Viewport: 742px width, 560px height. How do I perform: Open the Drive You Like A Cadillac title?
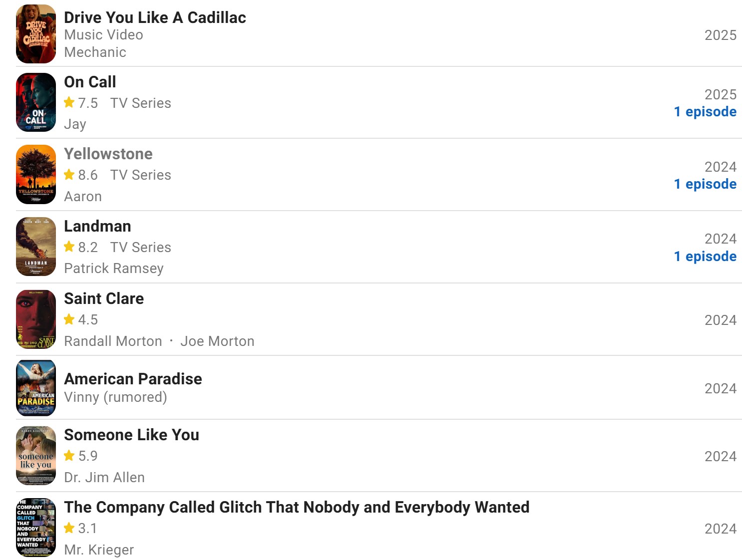(155, 17)
